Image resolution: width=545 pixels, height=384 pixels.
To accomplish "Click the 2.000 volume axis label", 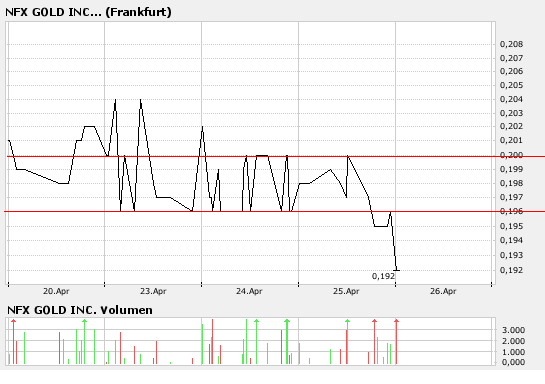I will point(513,341).
